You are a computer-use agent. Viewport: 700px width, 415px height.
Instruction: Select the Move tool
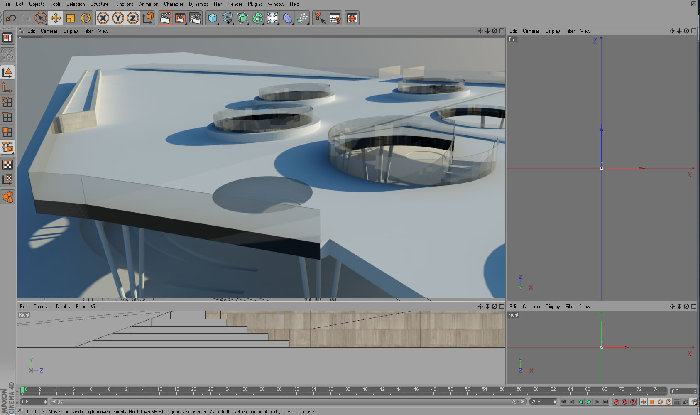(56, 18)
